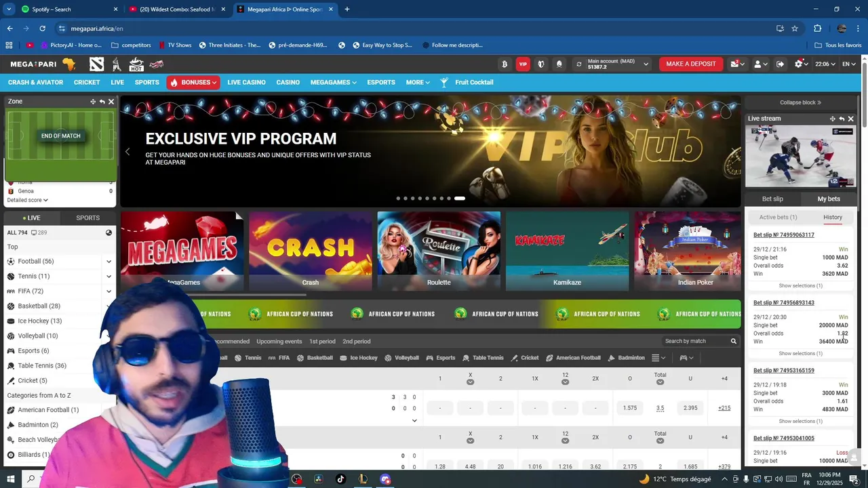
Task: Click the MAKE A DEPOSIT button
Action: pyautogui.click(x=691, y=64)
